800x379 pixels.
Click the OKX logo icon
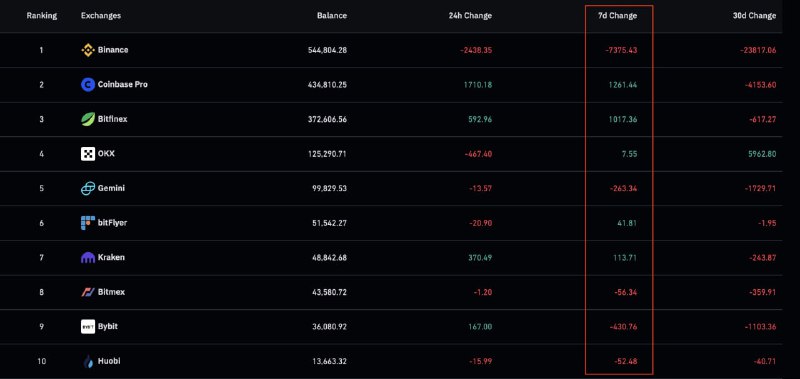[88, 154]
